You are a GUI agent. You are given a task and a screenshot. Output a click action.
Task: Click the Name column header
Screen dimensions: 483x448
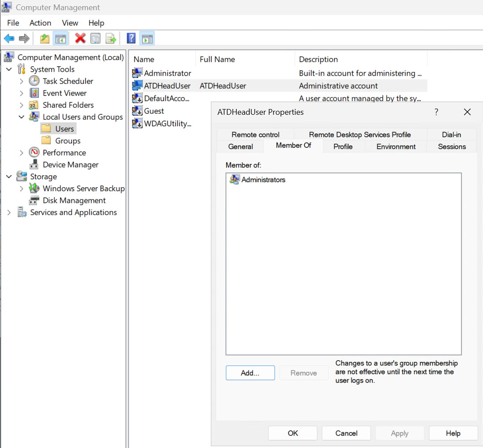(x=163, y=59)
